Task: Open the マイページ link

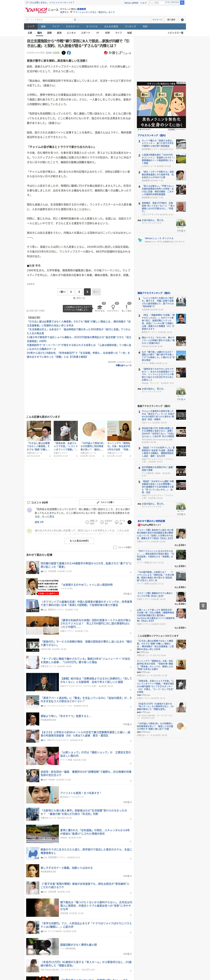Action: pos(157,20)
